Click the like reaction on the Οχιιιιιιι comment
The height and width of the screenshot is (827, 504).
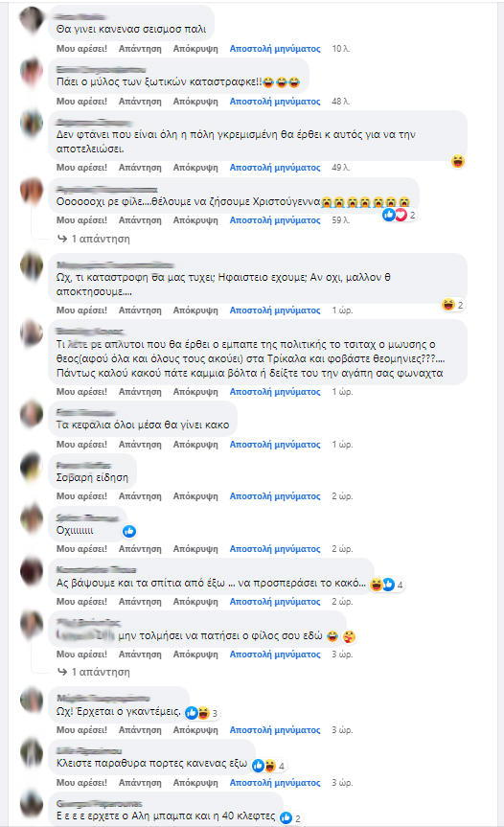[x=129, y=531]
